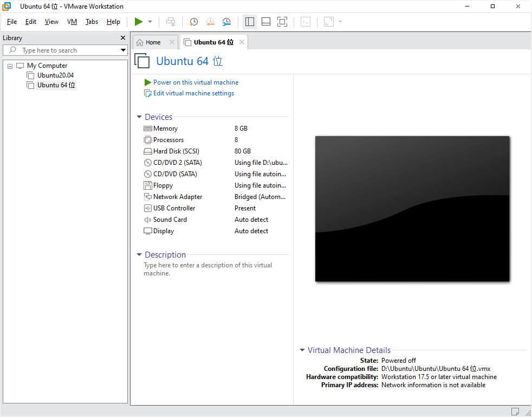The width and height of the screenshot is (532, 417).
Task: Toggle the thumbnail bar view
Action: (x=266, y=22)
